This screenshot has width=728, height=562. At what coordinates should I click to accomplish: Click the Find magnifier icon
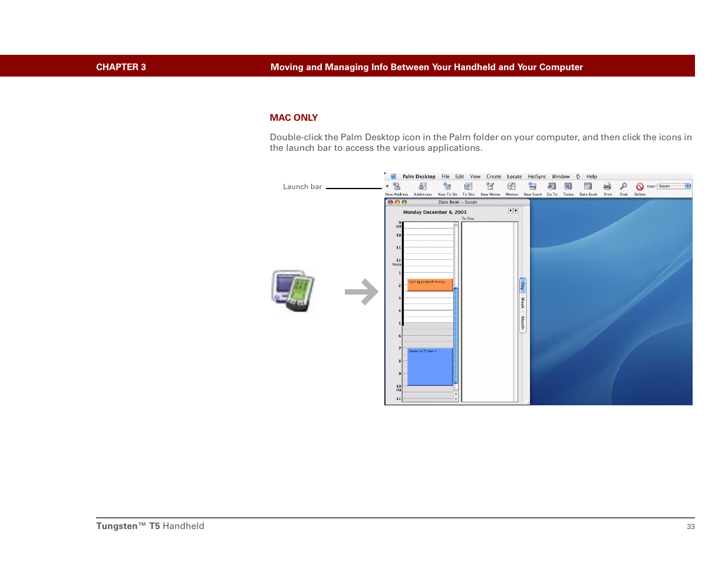(x=623, y=186)
